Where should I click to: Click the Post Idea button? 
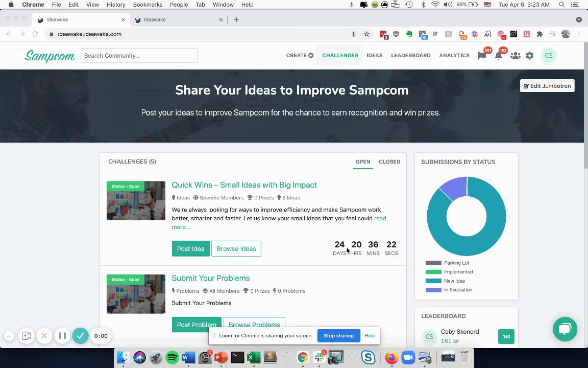pos(190,248)
